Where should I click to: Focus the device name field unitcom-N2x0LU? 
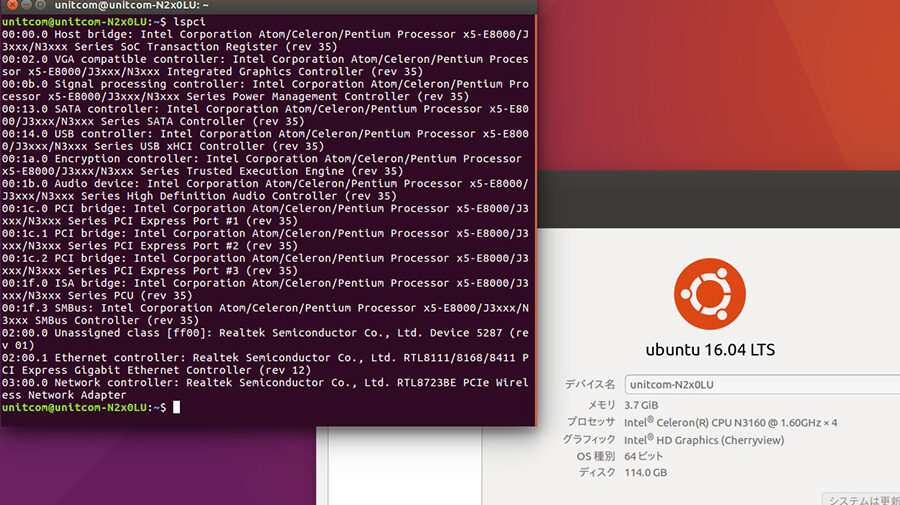coord(762,384)
